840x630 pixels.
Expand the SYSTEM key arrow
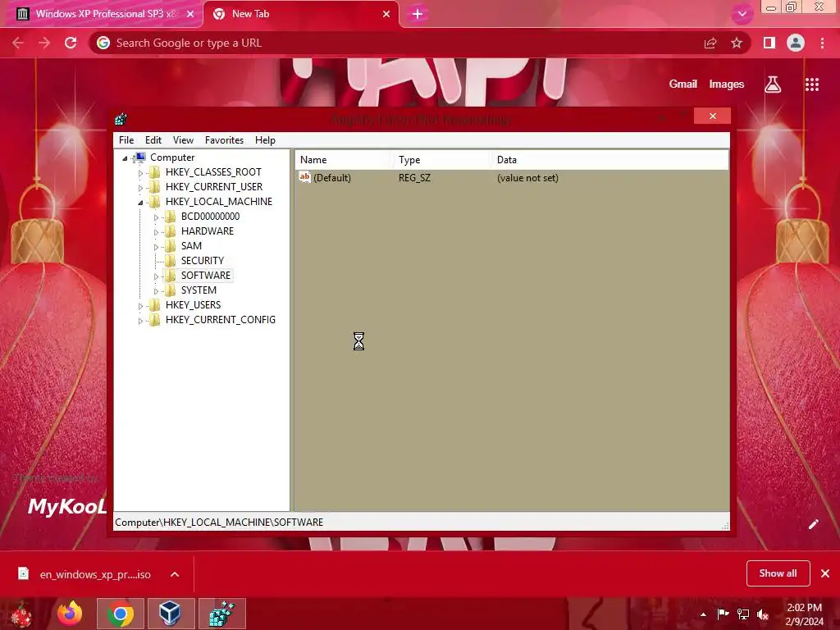click(x=156, y=291)
